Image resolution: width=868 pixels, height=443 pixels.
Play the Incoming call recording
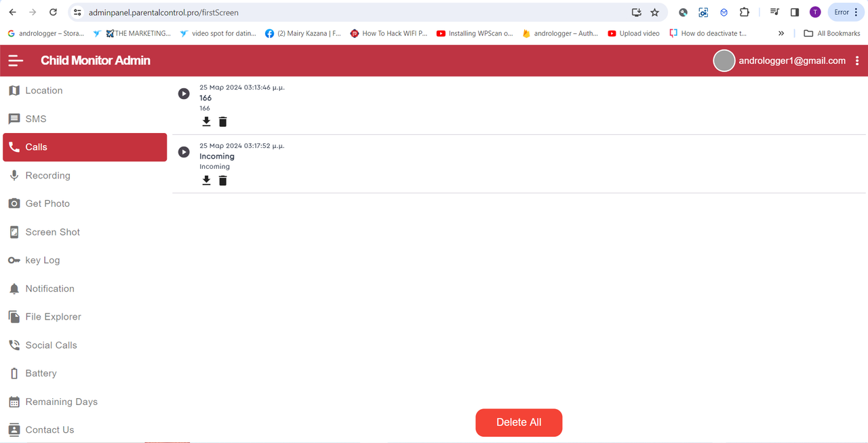tap(184, 152)
